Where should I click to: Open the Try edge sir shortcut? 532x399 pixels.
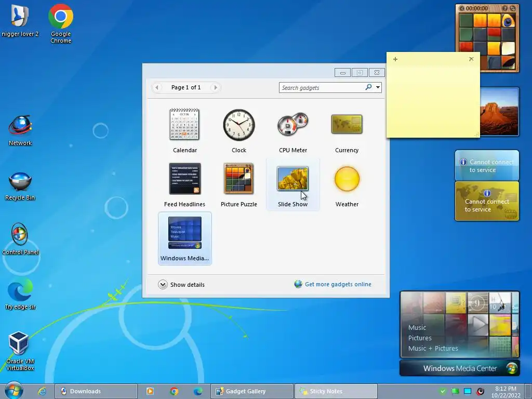(20, 295)
